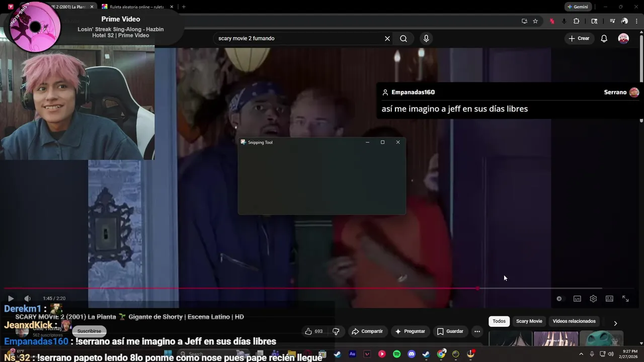This screenshot has width=644, height=362.
Task: Click the Empanadas160 username
Action: (413, 92)
